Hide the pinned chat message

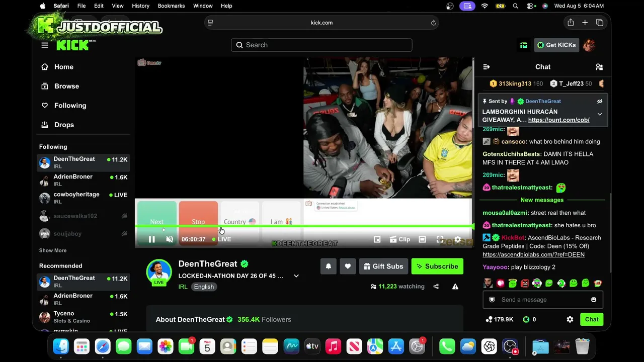(x=600, y=101)
